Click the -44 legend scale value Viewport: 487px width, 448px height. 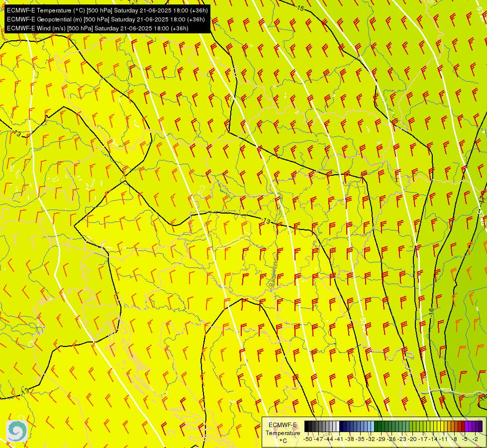pos(329,439)
